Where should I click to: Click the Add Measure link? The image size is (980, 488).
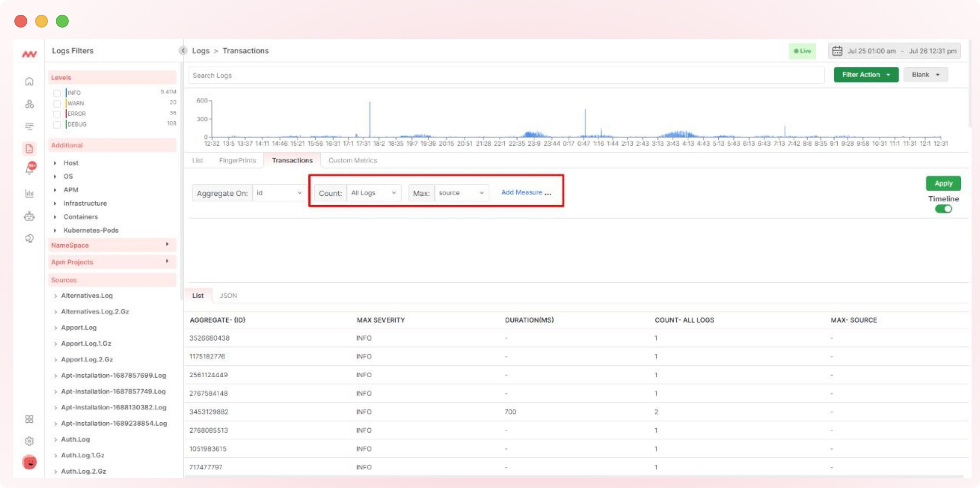[522, 192]
